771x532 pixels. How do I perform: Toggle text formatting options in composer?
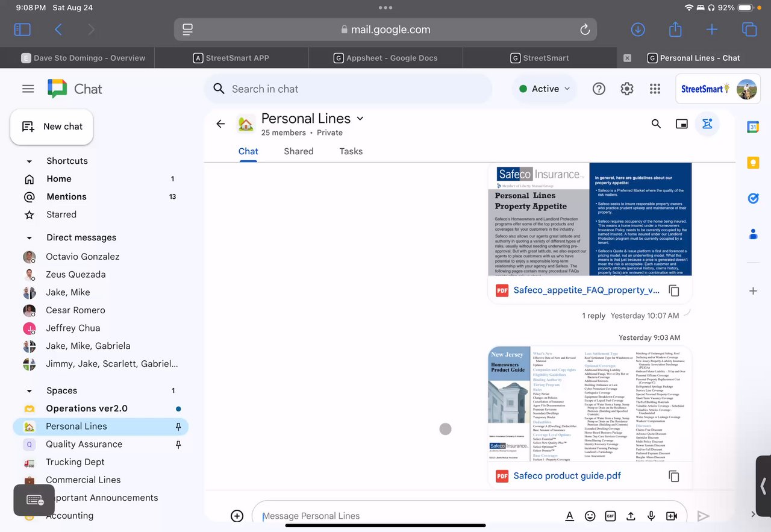click(x=569, y=516)
